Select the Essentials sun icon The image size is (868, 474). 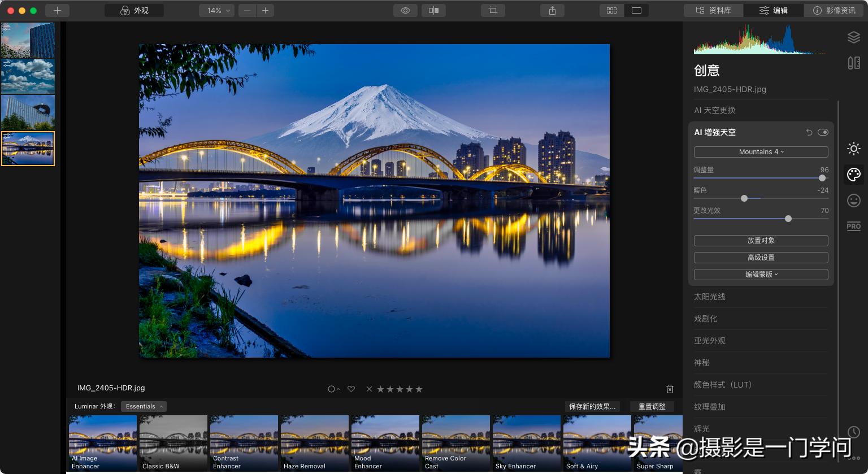[853, 149]
